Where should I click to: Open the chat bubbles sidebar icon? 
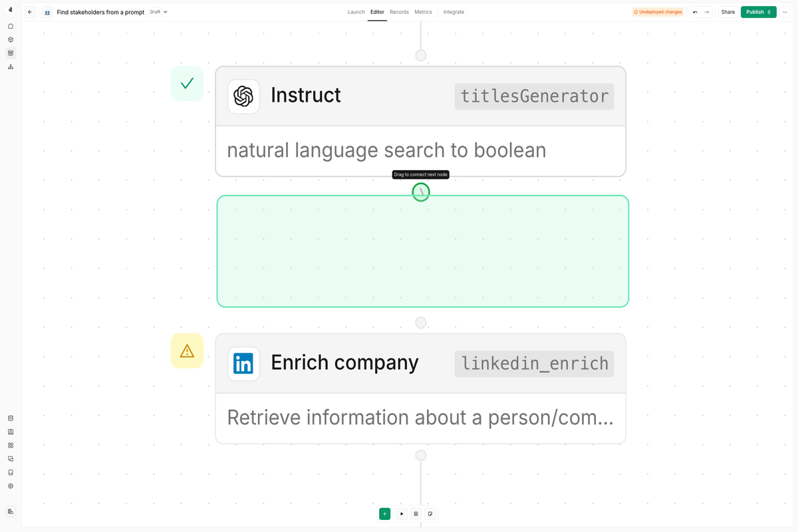(x=11, y=459)
